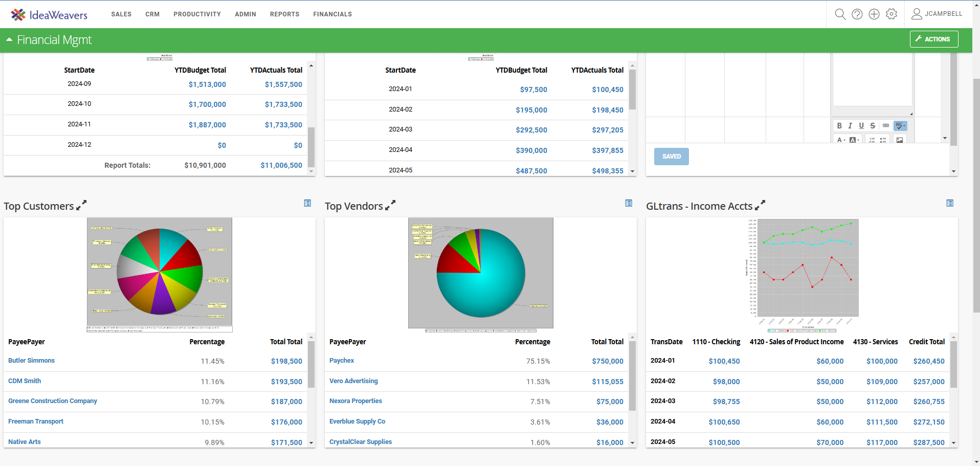Open the text color A dropdown
980x466 pixels.
click(x=841, y=140)
